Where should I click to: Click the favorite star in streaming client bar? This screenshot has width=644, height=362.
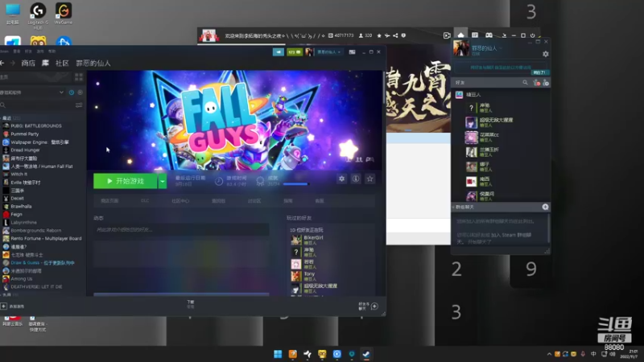[379, 35]
